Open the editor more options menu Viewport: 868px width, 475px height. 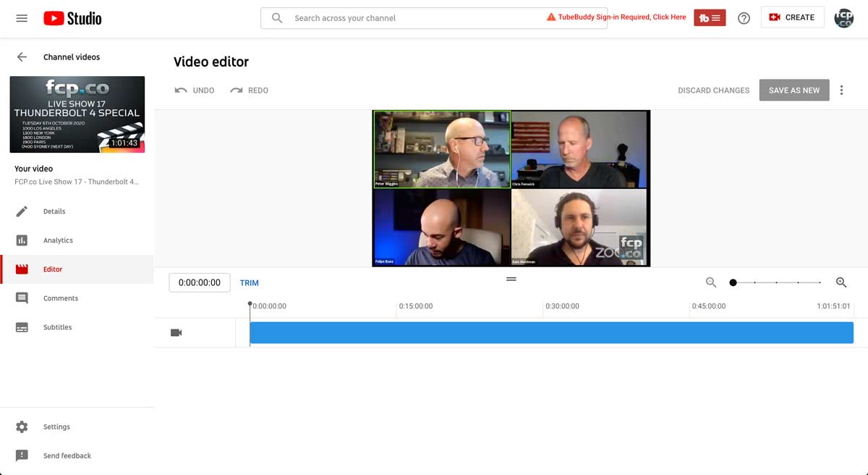click(x=841, y=91)
